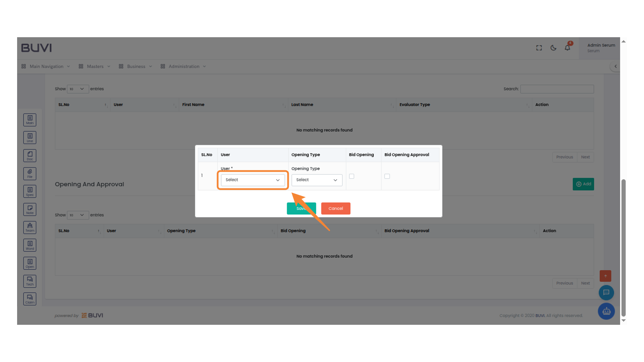The image size is (644, 362).
Task: Open the Main sidebar section
Action: point(30,120)
